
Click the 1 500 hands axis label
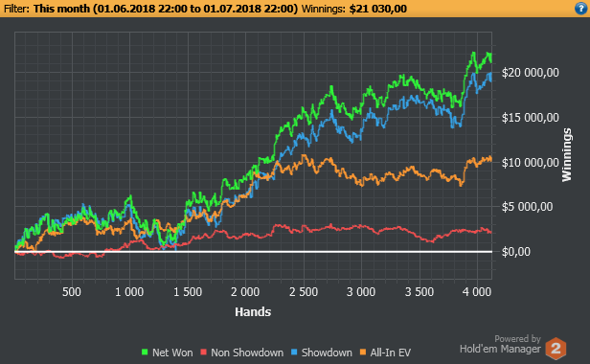click(188, 292)
